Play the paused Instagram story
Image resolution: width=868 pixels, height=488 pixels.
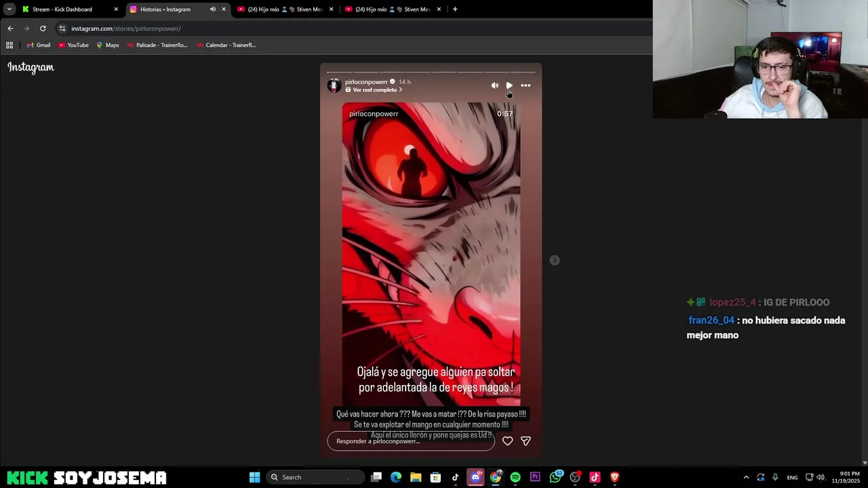point(509,85)
